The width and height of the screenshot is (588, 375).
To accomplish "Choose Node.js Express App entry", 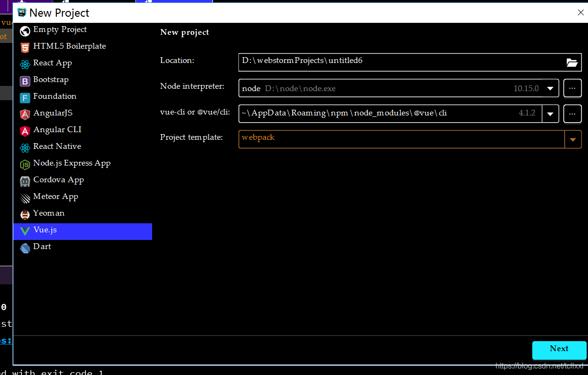I will coord(83,164).
